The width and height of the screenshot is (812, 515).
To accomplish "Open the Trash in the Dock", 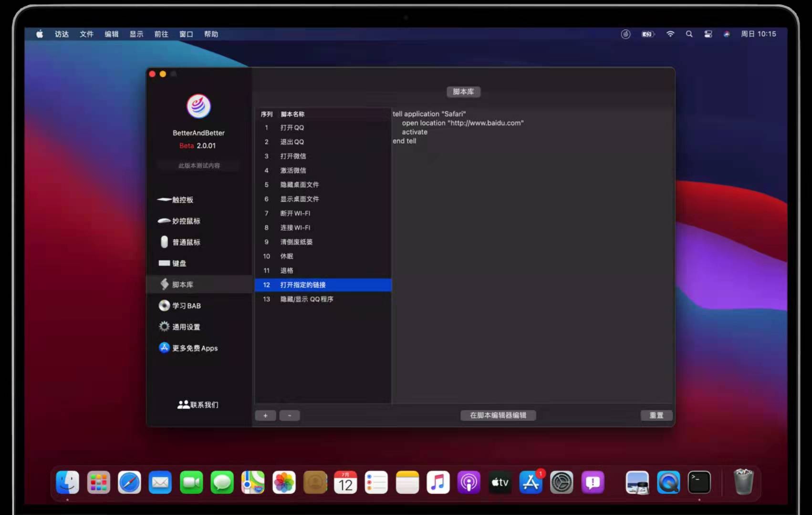I will tap(743, 482).
